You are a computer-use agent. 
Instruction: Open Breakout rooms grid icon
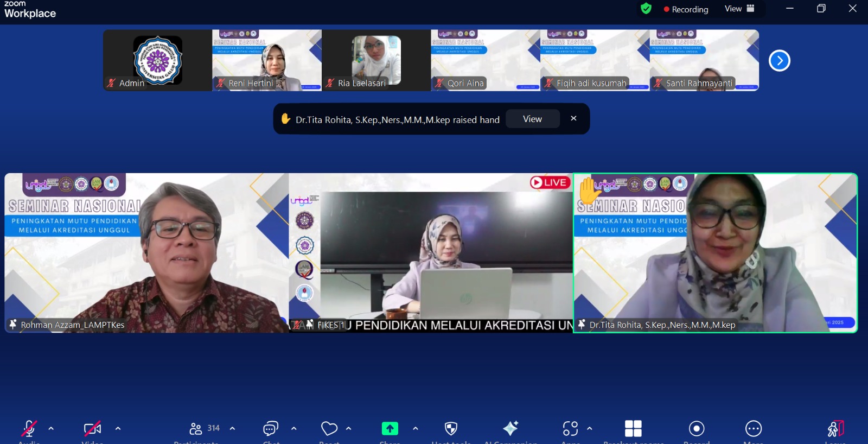tap(633, 429)
